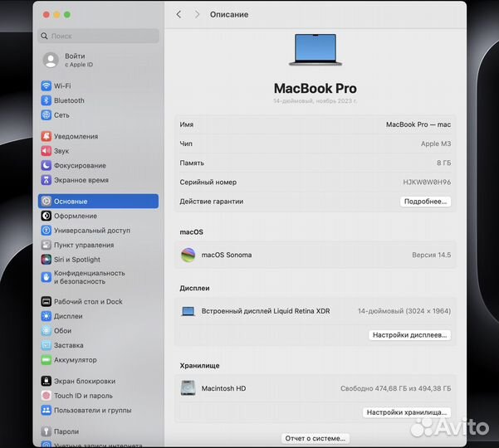The image size is (499, 448).
Task: Click the Macintosh HD name text
Action: coord(223,388)
